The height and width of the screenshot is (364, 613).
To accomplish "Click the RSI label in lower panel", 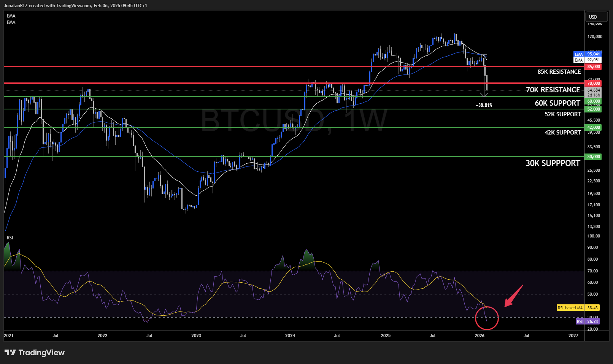I will point(10,237).
